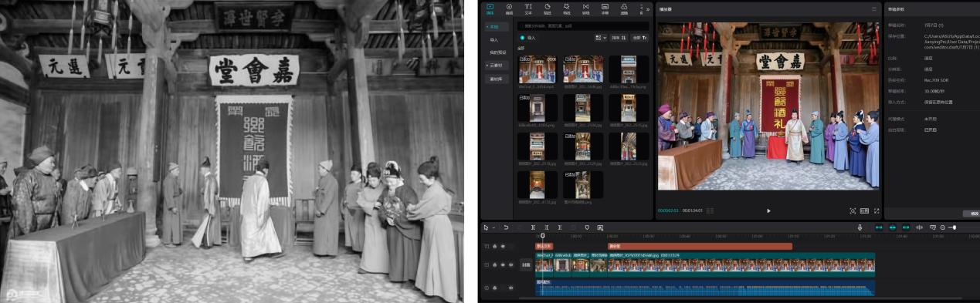The width and height of the screenshot is (980, 303).
Task: Open the Stickers tab in the top toolbar
Action: click(x=548, y=8)
